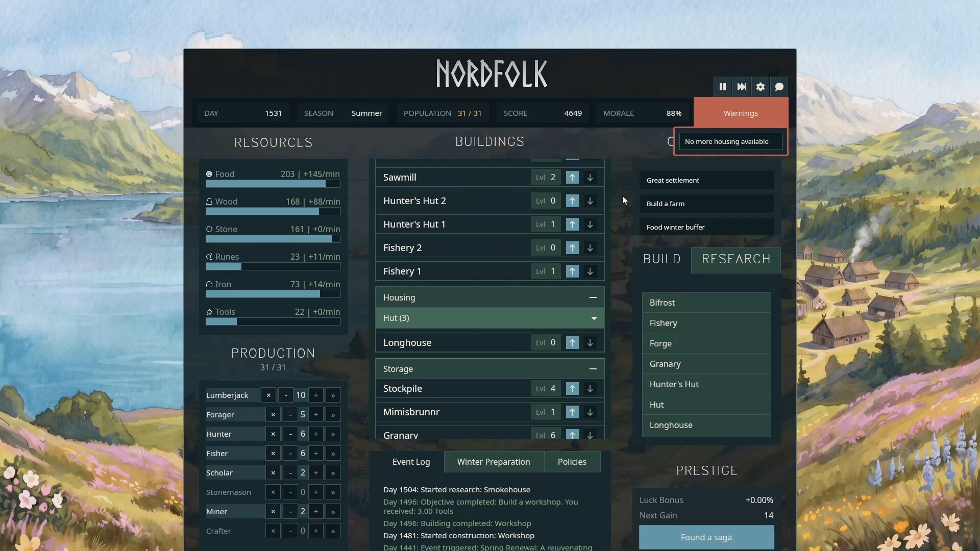Downgrade Mimisbrunnr with down arrow

[x=590, y=412]
